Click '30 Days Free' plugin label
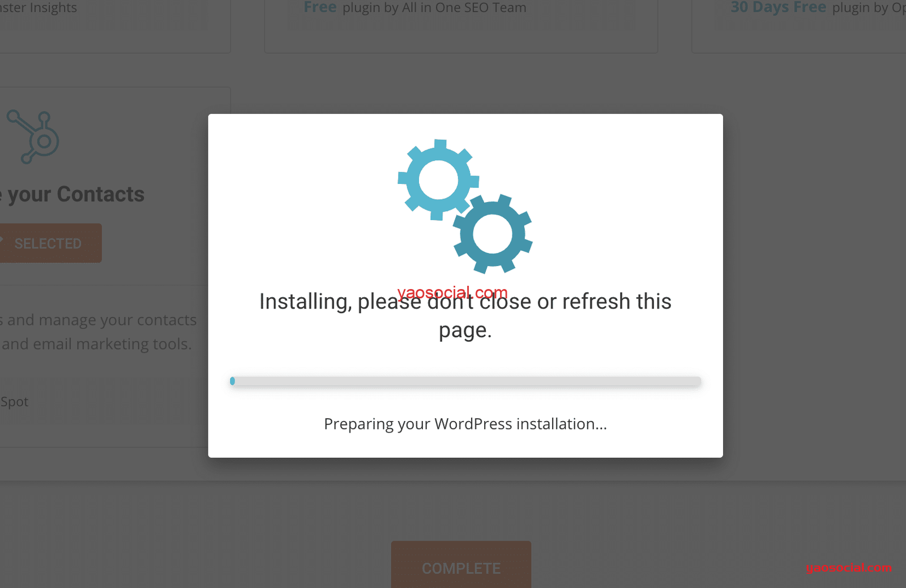 coord(778,7)
